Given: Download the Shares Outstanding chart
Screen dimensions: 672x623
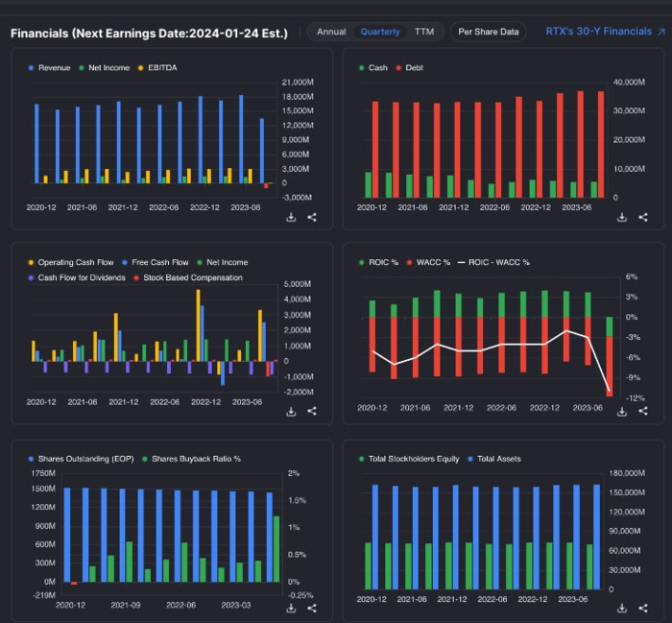Looking at the screenshot, I should tap(291, 608).
